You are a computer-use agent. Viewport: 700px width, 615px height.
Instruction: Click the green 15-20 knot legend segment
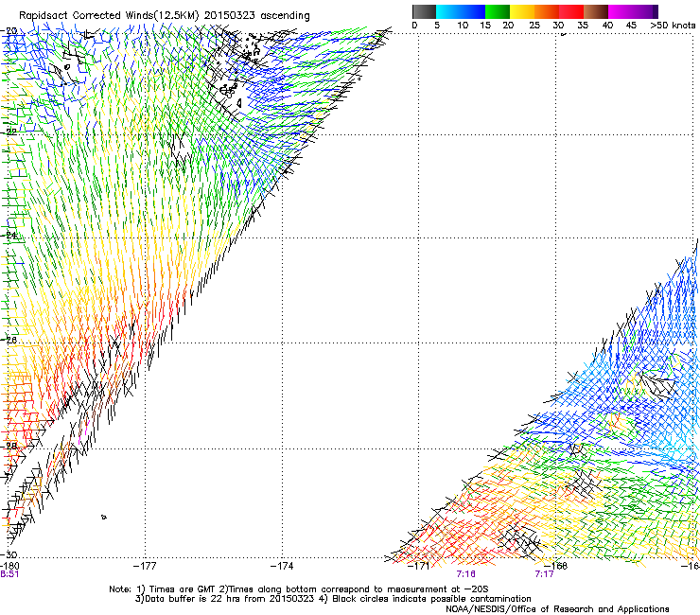pyautogui.click(x=498, y=11)
